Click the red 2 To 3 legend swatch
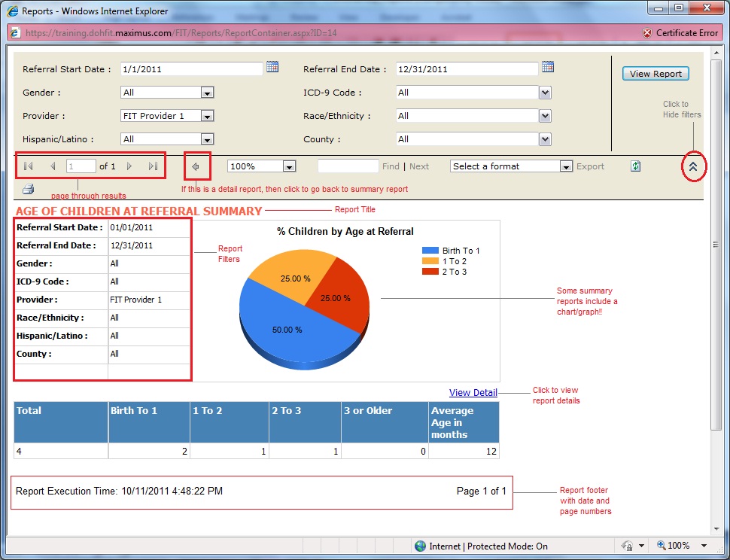 point(430,272)
